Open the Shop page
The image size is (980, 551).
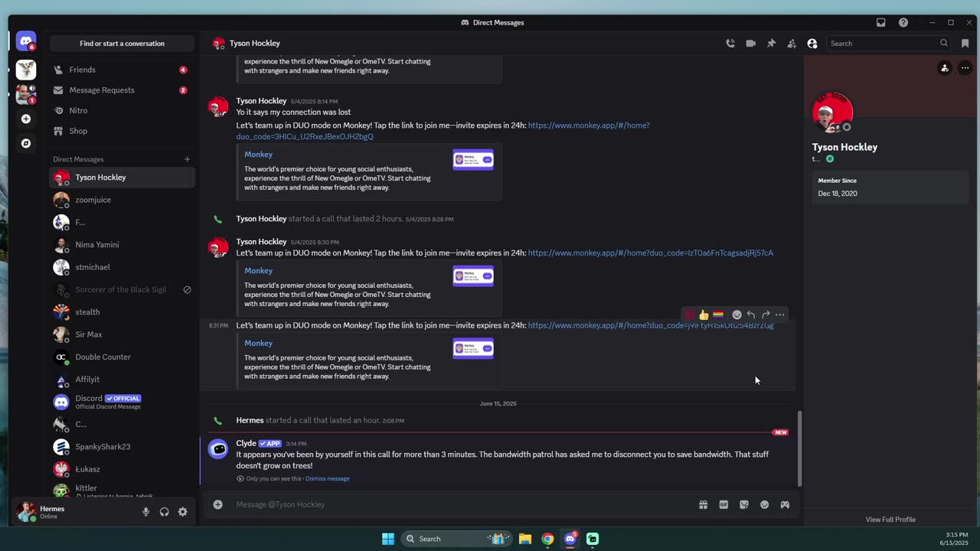coord(122,131)
